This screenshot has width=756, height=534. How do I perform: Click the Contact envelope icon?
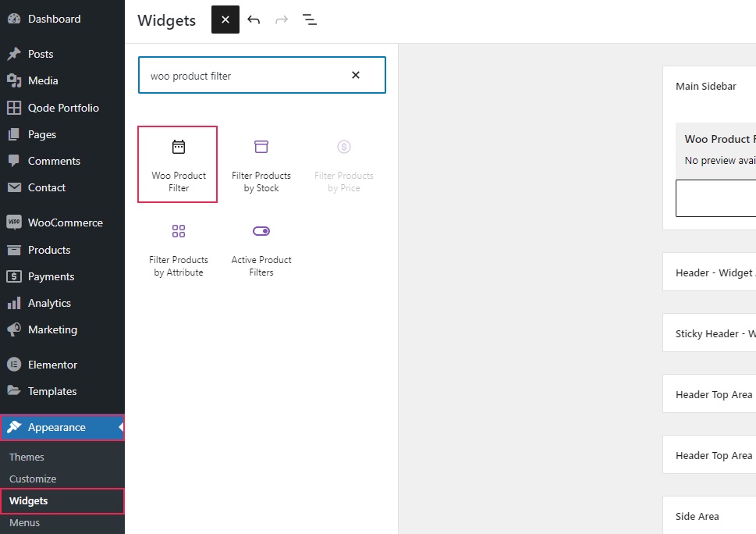tap(14, 187)
